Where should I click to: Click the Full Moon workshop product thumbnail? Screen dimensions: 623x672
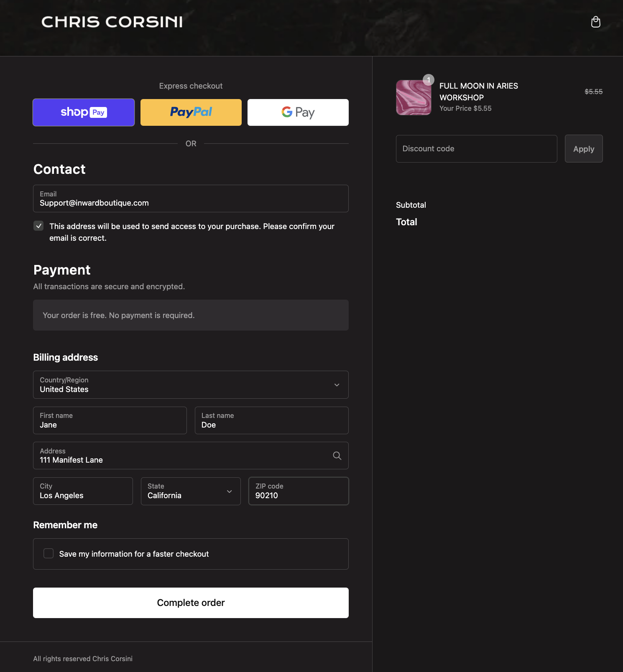coord(414,98)
